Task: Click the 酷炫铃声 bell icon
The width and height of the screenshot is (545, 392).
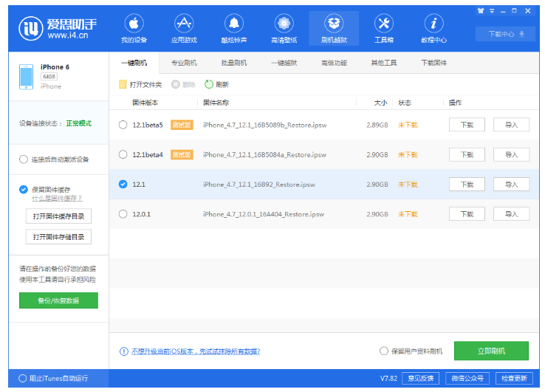Action: [x=233, y=24]
